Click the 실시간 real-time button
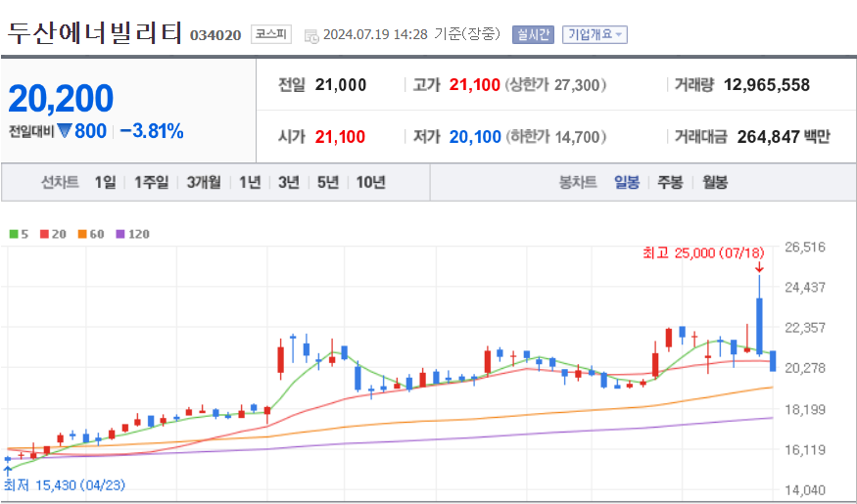Screen dimensions: 857x504 [533, 35]
